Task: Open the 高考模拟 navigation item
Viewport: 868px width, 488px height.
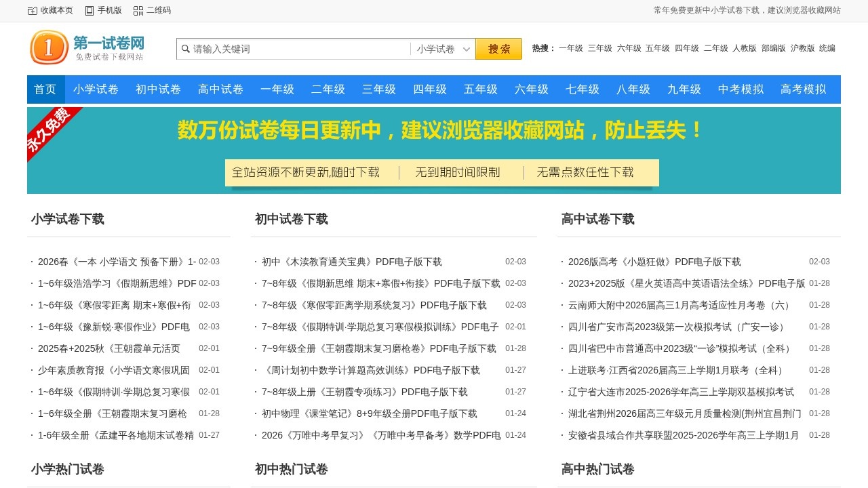Action: 803,89
